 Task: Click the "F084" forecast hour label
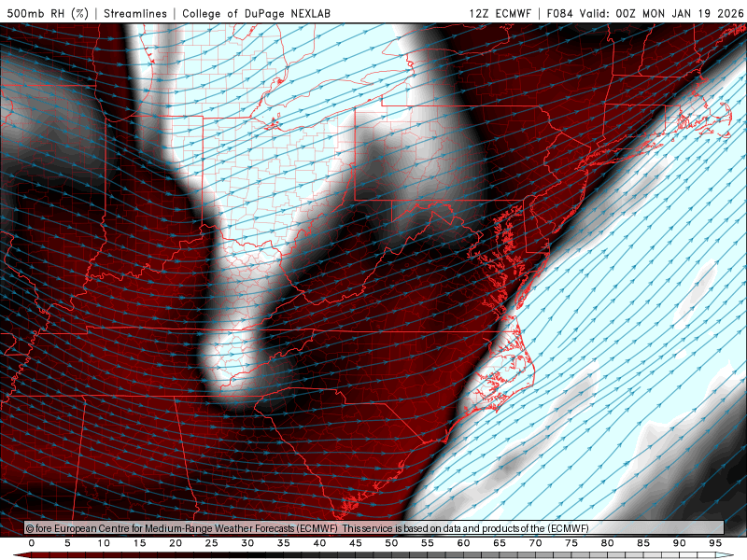[559, 13]
